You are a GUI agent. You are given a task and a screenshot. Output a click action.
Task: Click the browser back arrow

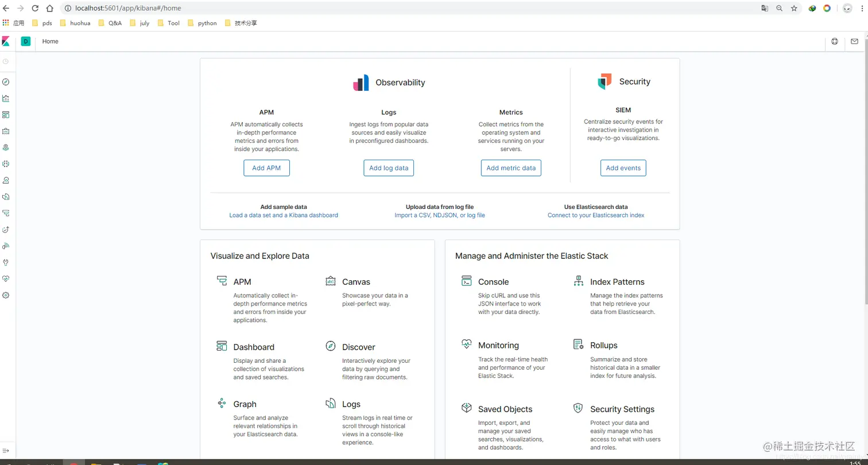coord(6,9)
